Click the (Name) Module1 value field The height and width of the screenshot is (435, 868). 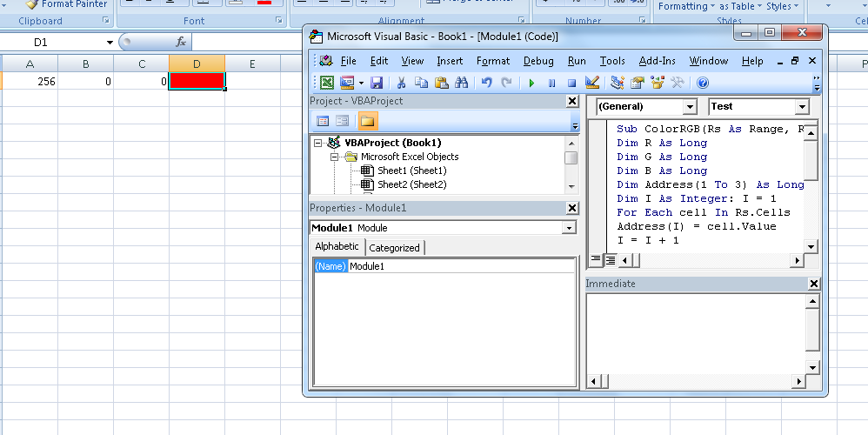pos(462,266)
